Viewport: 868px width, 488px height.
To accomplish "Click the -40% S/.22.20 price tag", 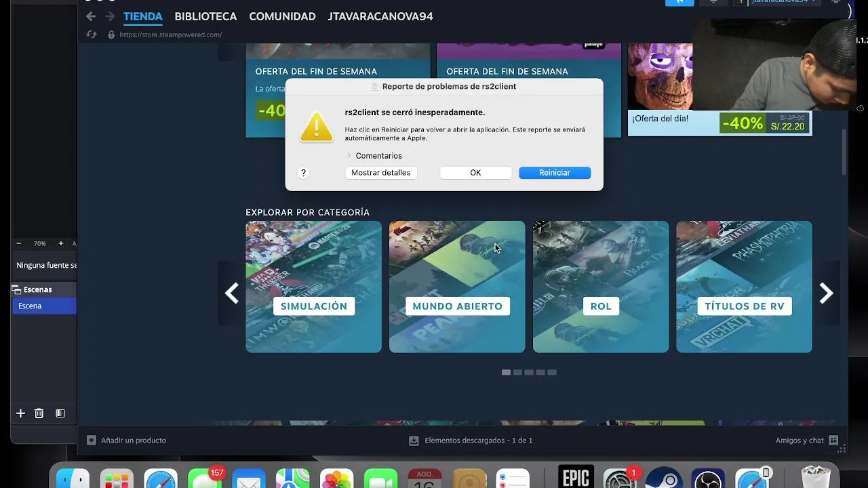I will pos(765,123).
